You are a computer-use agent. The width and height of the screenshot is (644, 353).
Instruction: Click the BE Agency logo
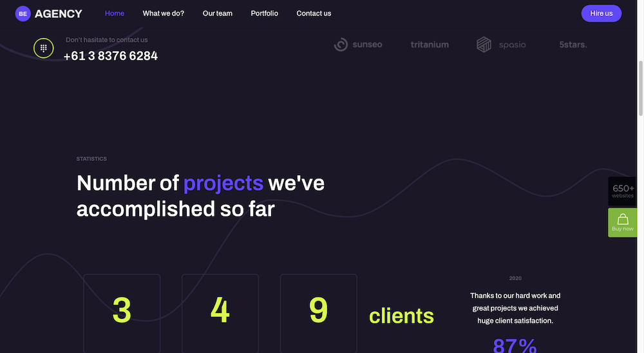[49, 14]
